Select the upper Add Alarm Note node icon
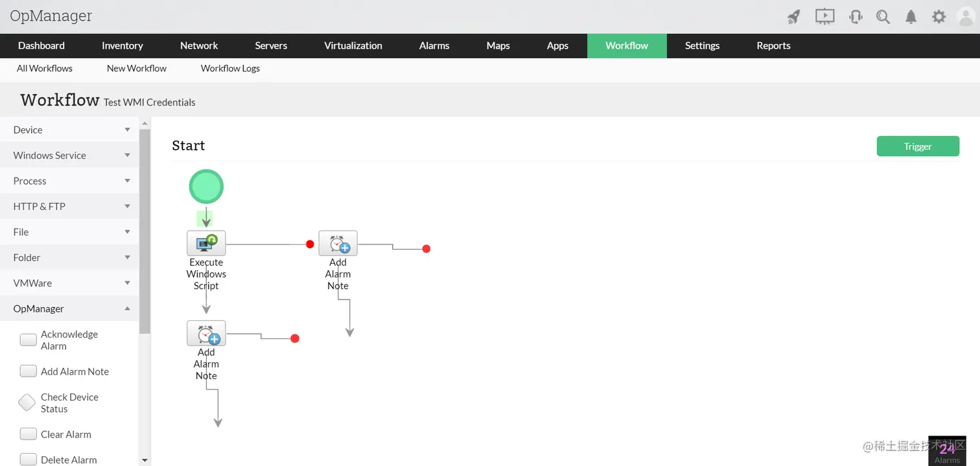The image size is (980, 466). [x=338, y=243]
